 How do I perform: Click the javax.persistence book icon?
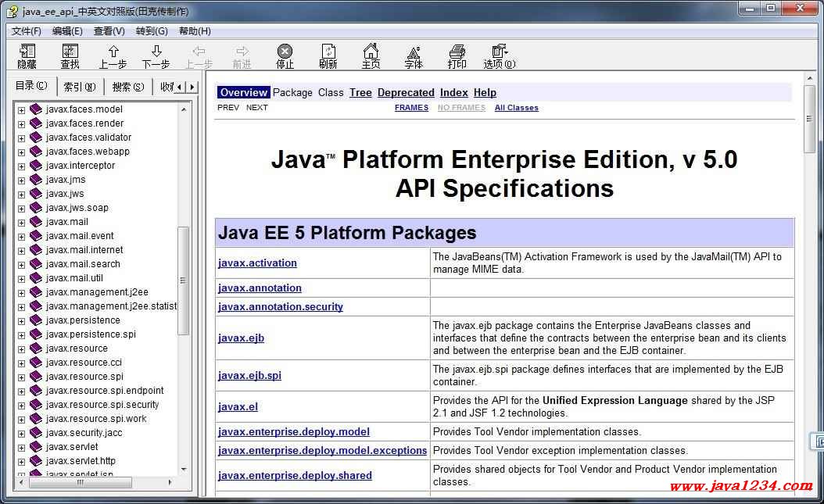pos(36,320)
